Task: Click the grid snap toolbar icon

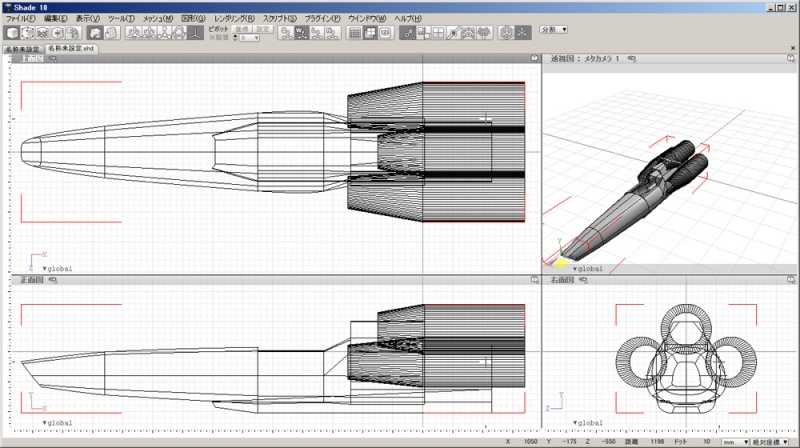Action: (438, 33)
